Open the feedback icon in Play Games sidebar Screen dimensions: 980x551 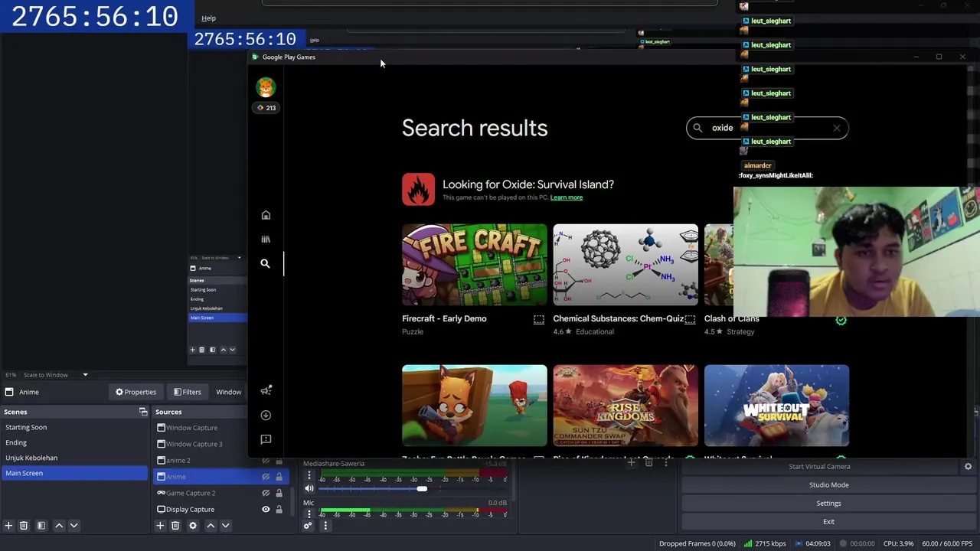266,439
